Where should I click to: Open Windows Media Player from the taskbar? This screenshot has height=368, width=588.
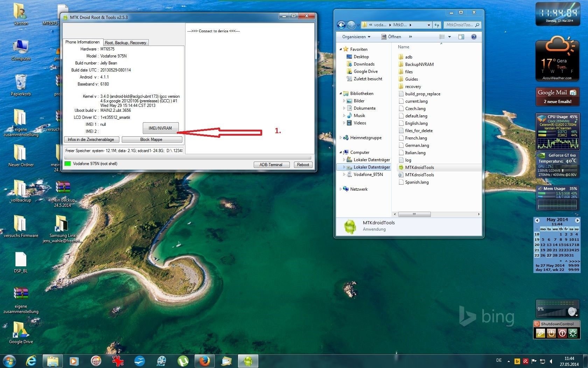[x=74, y=361]
